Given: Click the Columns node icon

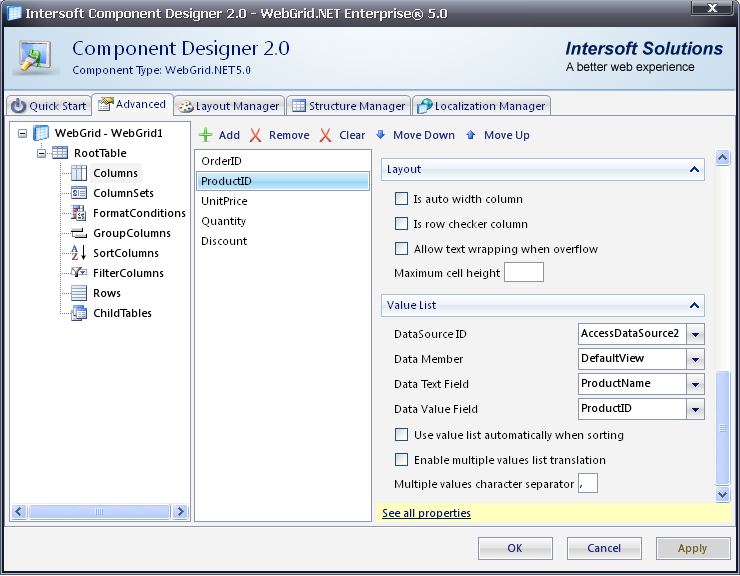Looking at the screenshot, I should click(x=79, y=173).
